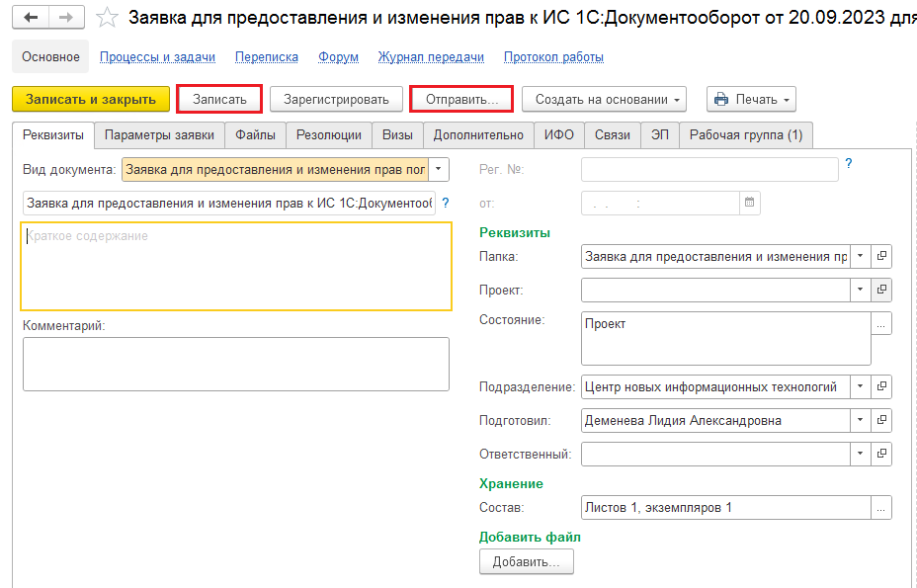Open the Папка field's open-form icon
The image size is (917, 588).
pyautogui.click(x=881, y=256)
